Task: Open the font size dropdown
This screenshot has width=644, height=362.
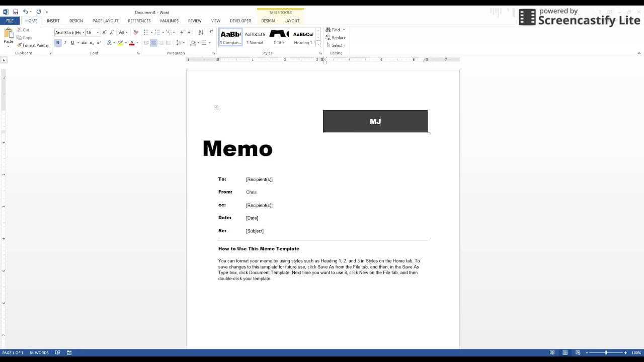Action: [x=98, y=33]
